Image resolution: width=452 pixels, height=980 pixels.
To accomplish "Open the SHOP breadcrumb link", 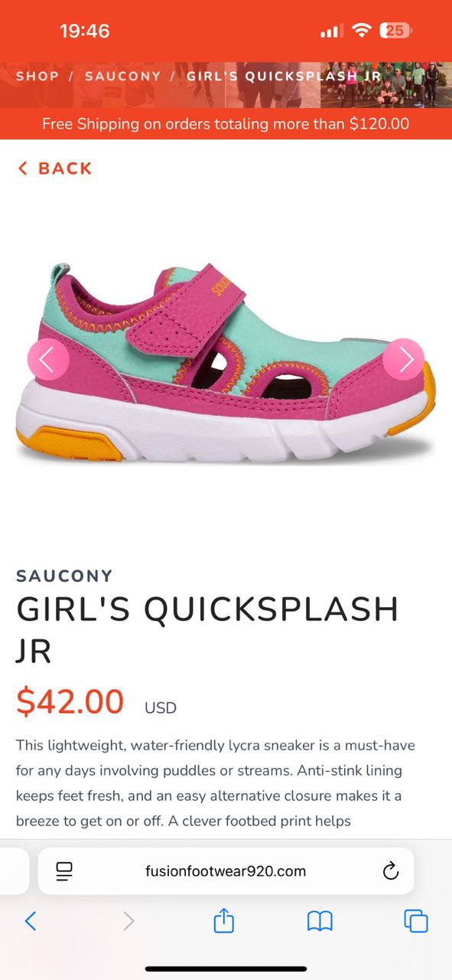I will [37, 77].
